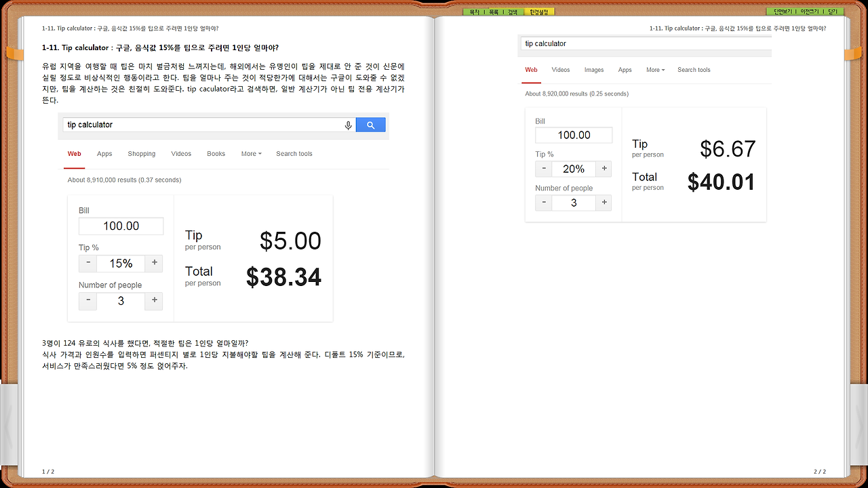This screenshot has width=868, height=488.
Task: Click the Bill field on page 2
Action: [x=574, y=135]
